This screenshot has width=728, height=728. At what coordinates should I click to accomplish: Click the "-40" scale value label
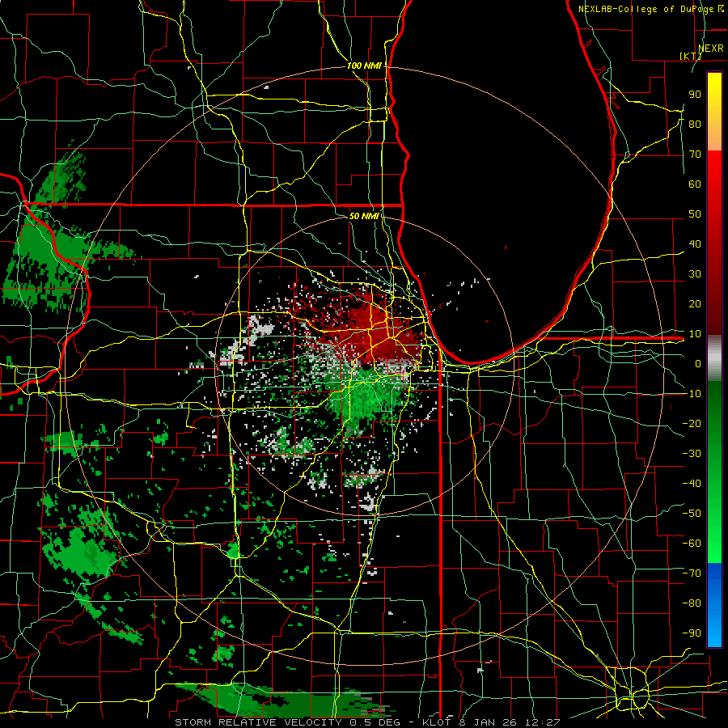pyautogui.click(x=692, y=484)
